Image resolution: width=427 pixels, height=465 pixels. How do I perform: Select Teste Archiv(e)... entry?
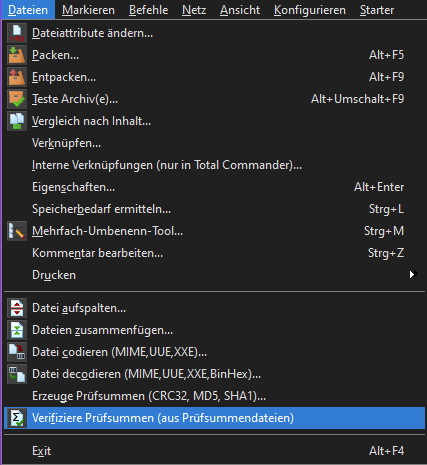214,99
